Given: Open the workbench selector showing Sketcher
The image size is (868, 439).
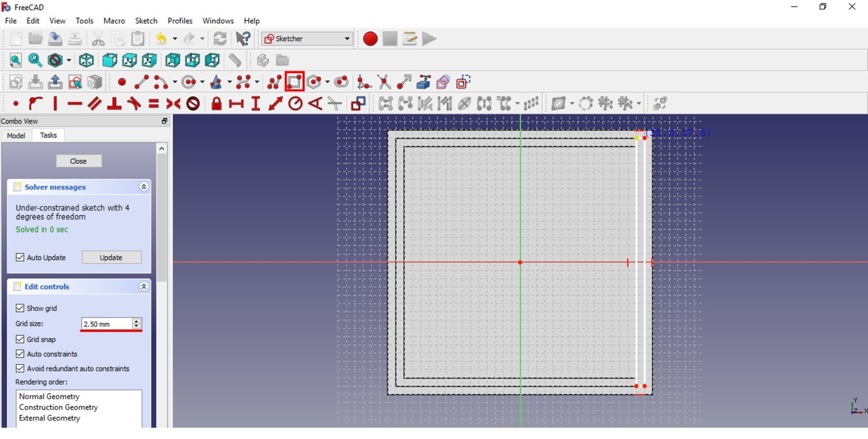Looking at the screenshot, I should (x=306, y=38).
